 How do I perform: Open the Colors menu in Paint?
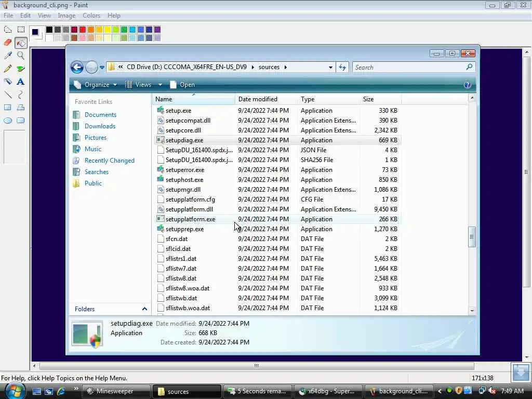pos(91,16)
